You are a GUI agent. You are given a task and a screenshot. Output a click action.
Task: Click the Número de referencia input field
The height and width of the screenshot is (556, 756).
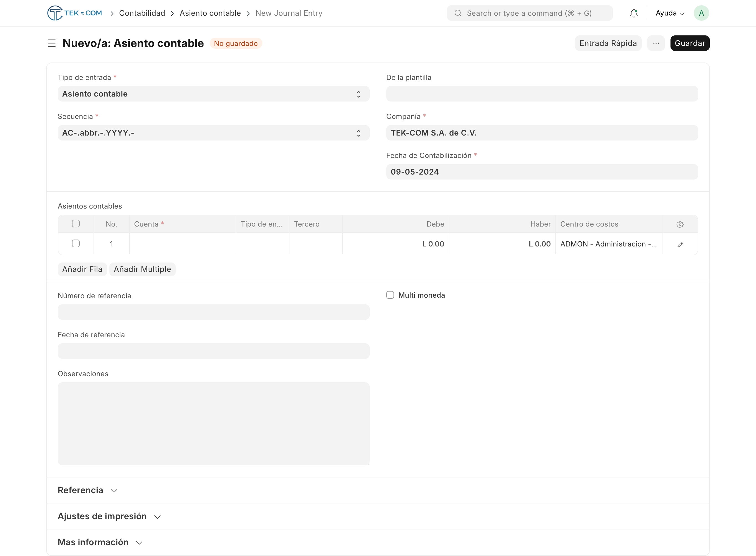[x=213, y=312]
